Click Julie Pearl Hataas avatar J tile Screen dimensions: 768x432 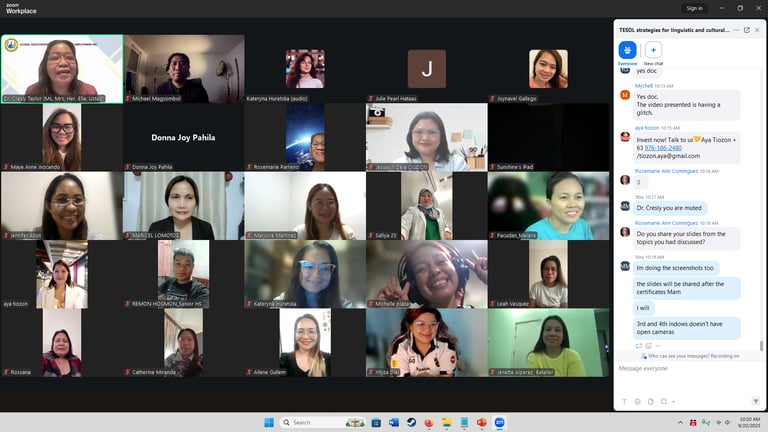(427, 69)
